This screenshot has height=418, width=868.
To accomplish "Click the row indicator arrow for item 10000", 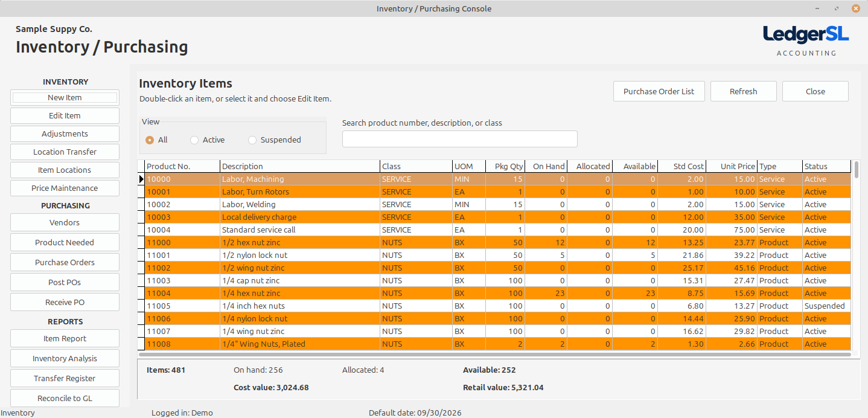I will pyautogui.click(x=141, y=179).
